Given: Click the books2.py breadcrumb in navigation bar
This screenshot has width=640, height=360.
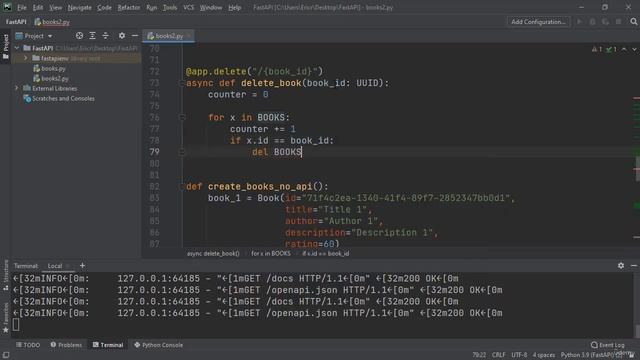Looking at the screenshot, I should click(52, 22).
